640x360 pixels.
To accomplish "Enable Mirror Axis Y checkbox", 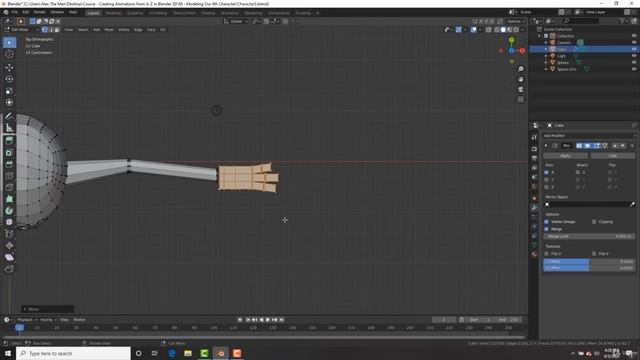I will click(547, 180).
